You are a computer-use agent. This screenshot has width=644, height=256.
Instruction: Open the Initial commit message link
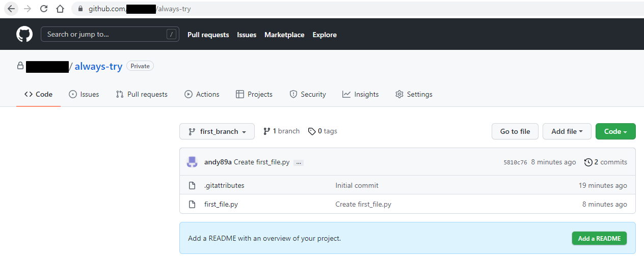[357, 185]
